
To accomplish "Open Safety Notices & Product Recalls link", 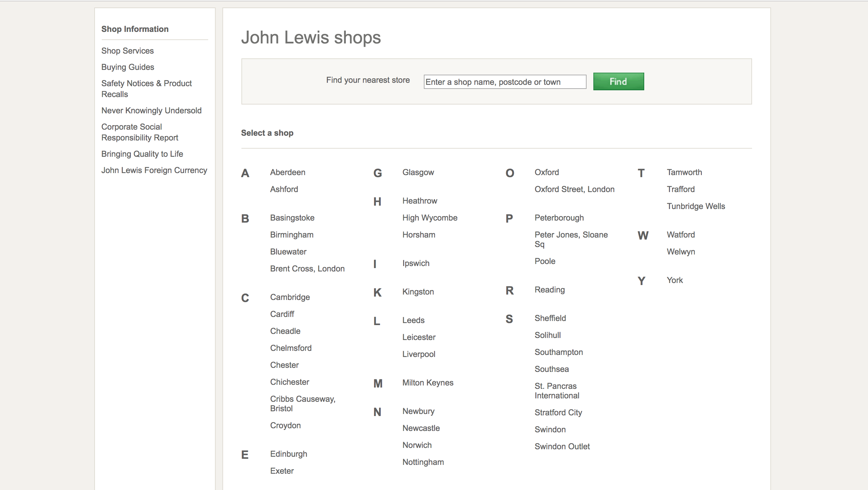I will click(146, 89).
